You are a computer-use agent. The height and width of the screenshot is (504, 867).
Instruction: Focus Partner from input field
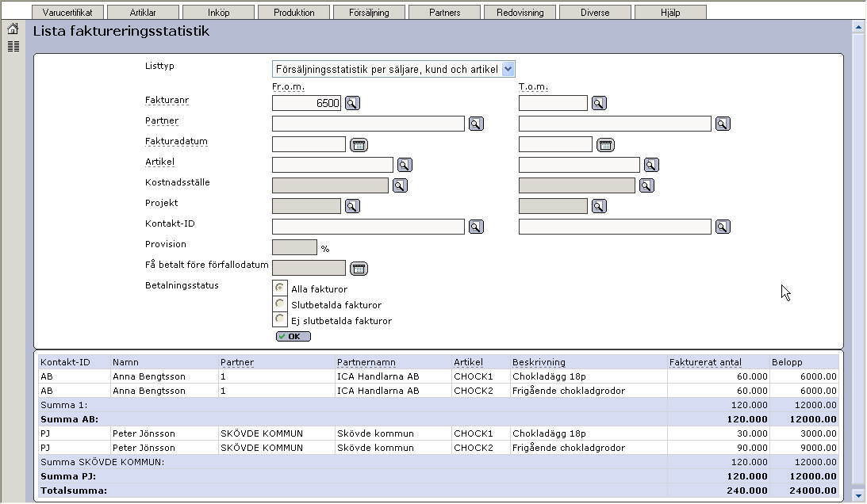tap(368, 124)
